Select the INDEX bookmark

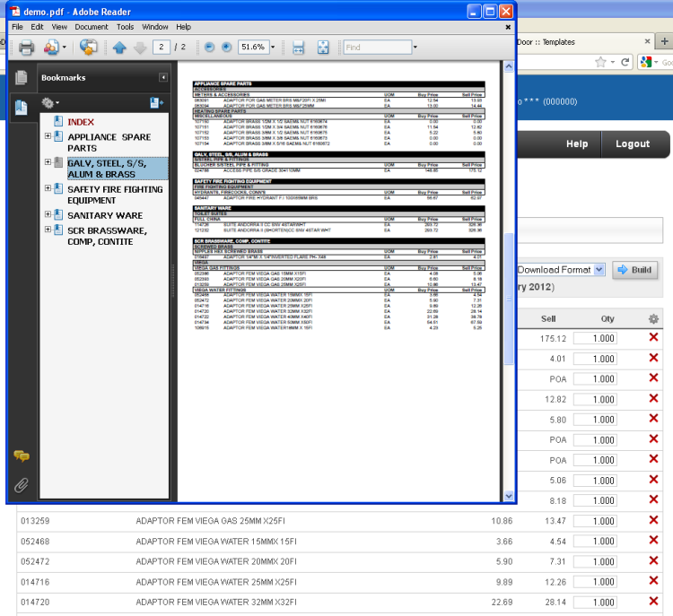[x=81, y=122]
